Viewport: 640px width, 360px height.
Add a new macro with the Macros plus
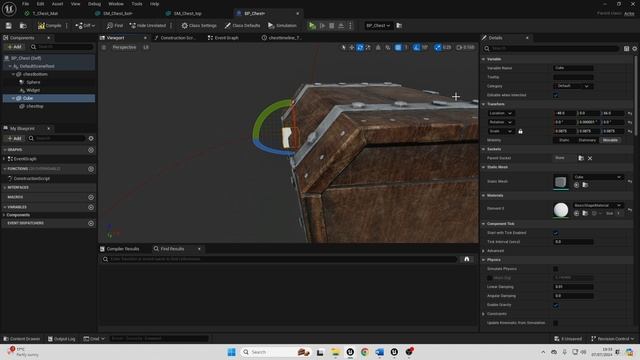91,197
